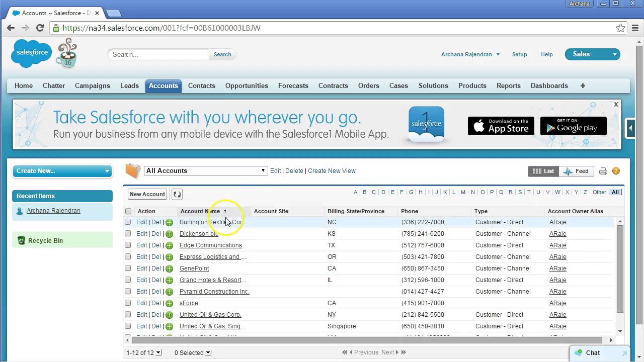Check the box for sForce row
The image size is (644, 362).
128,303
